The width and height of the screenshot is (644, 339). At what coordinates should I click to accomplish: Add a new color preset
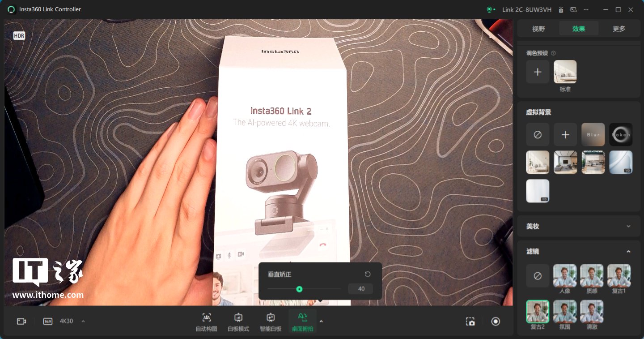pyautogui.click(x=538, y=72)
